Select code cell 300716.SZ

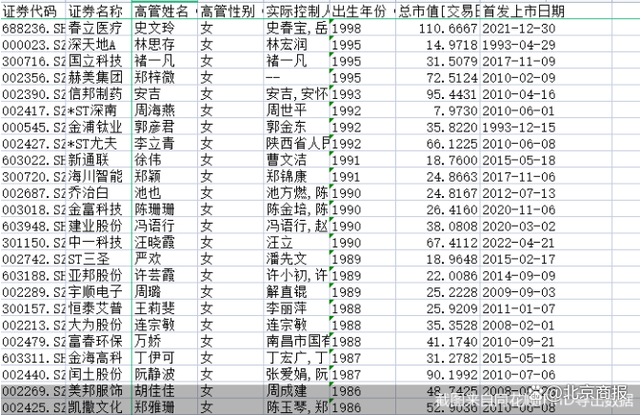tap(33, 61)
